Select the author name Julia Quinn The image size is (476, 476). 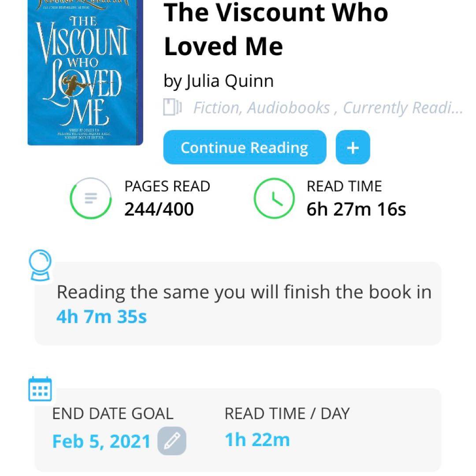point(219,81)
